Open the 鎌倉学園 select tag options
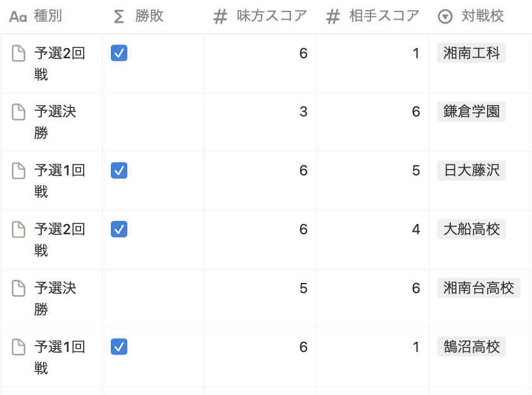The height and width of the screenshot is (395, 532). tap(471, 112)
